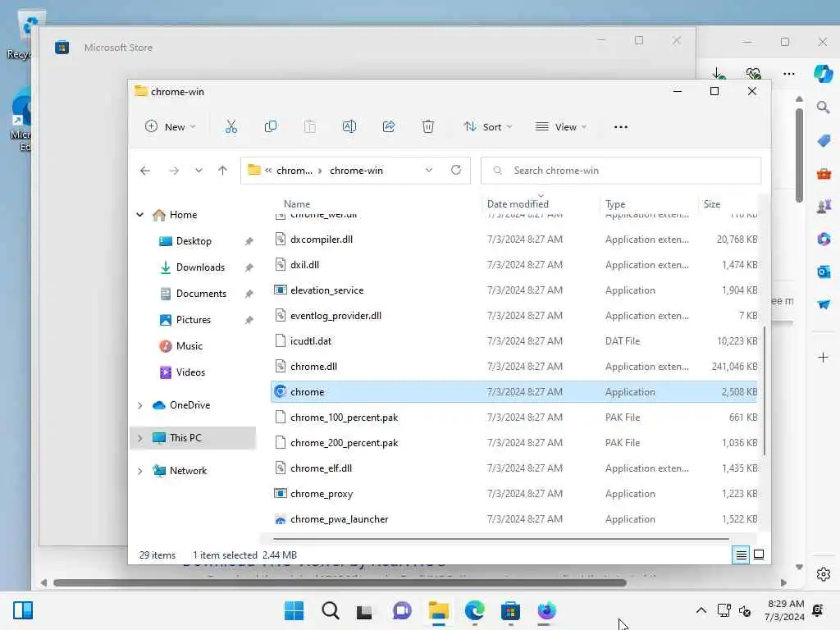
Task: Open the Sort options dropdown
Action: [x=488, y=127]
